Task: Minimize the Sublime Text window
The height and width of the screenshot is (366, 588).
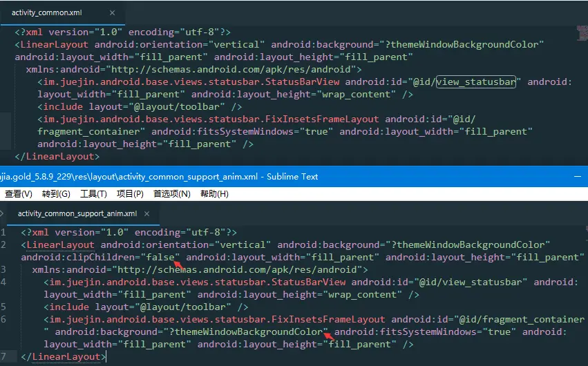Action: (x=578, y=177)
